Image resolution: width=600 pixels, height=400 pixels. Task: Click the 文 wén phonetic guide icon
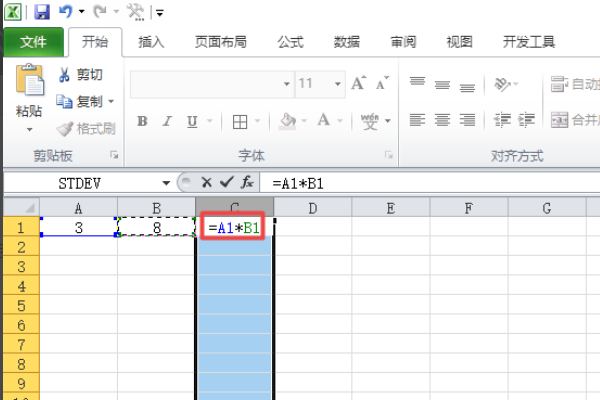tap(370, 121)
